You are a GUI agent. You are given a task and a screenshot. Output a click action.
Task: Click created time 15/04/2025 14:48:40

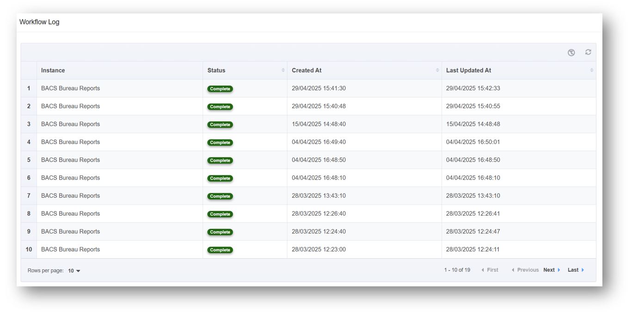[x=319, y=124]
